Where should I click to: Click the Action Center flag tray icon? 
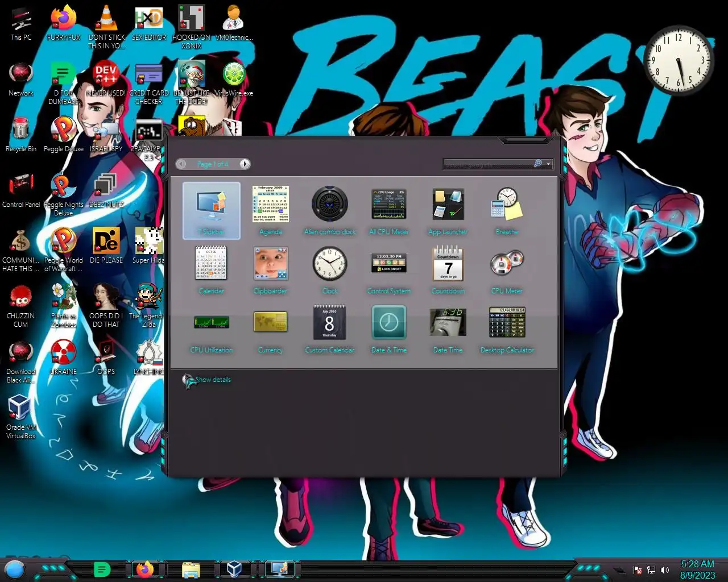click(x=638, y=569)
